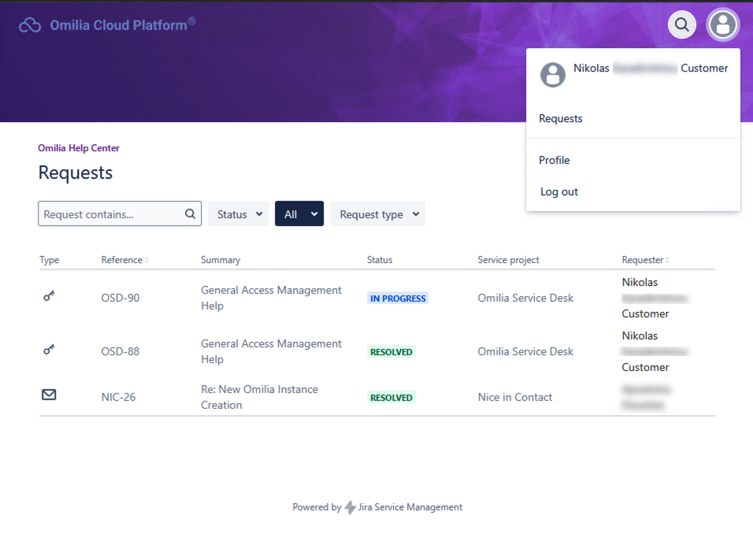Screen dimensions: 753x560
Task: Focus the Request contains search field
Action: click(110, 214)
